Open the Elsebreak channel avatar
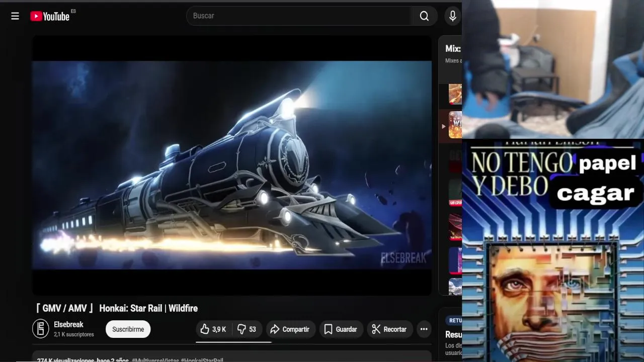The width and height of the screenshot is (644, 362). [x=41, y=329]
